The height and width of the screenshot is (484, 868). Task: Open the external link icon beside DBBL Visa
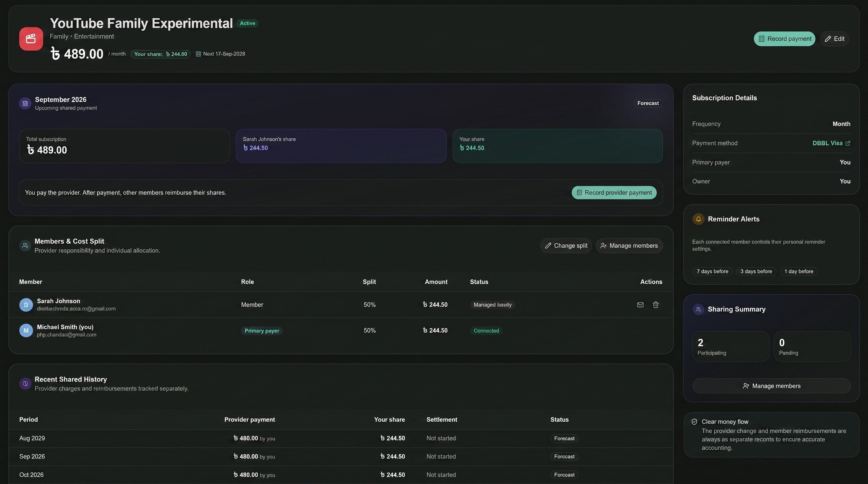click(x=848, y=143)
